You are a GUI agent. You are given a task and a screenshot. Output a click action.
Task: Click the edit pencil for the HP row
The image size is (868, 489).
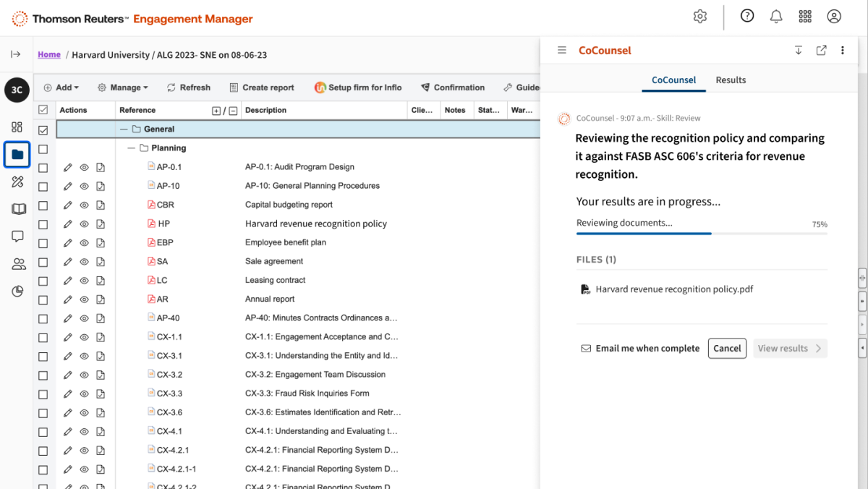coord(68,224)
